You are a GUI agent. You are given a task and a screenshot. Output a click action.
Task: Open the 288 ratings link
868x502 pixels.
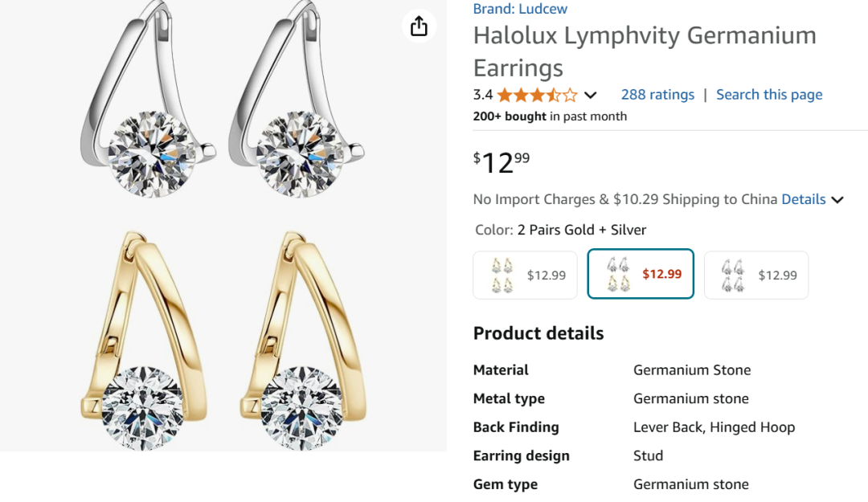(x=657, y=95)
